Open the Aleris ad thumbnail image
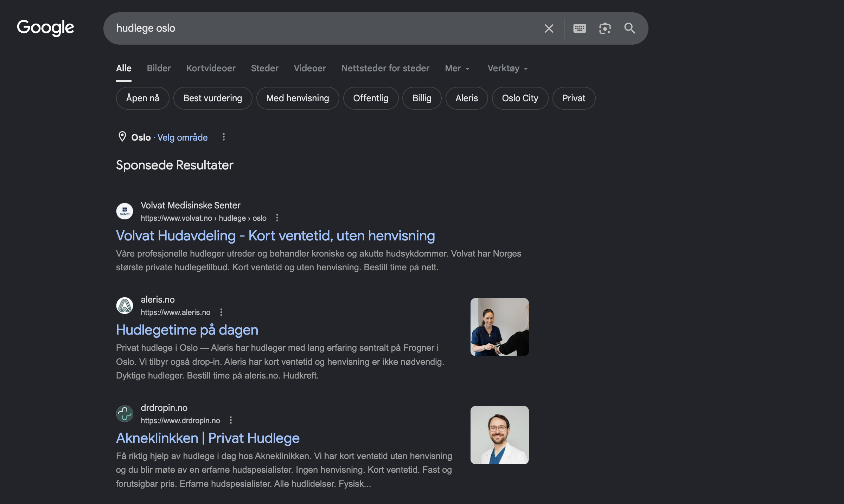The height and width of the screenshot is (504, 844). click(x=500, y=327)
